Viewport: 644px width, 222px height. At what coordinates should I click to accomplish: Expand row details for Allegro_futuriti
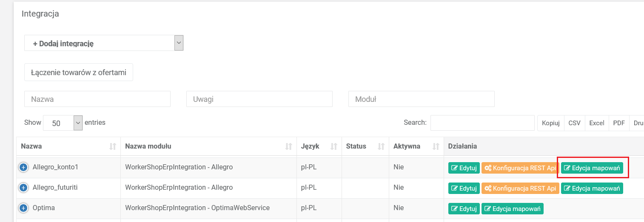(x=23, y=188)
